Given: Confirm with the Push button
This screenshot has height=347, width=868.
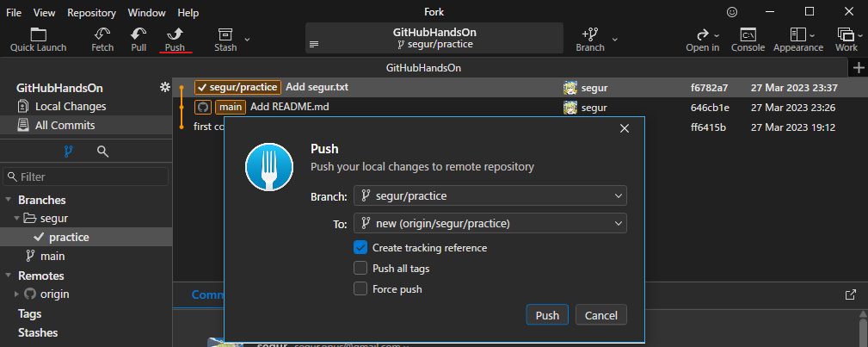Looking at the screenshot, I should [547, 315].
